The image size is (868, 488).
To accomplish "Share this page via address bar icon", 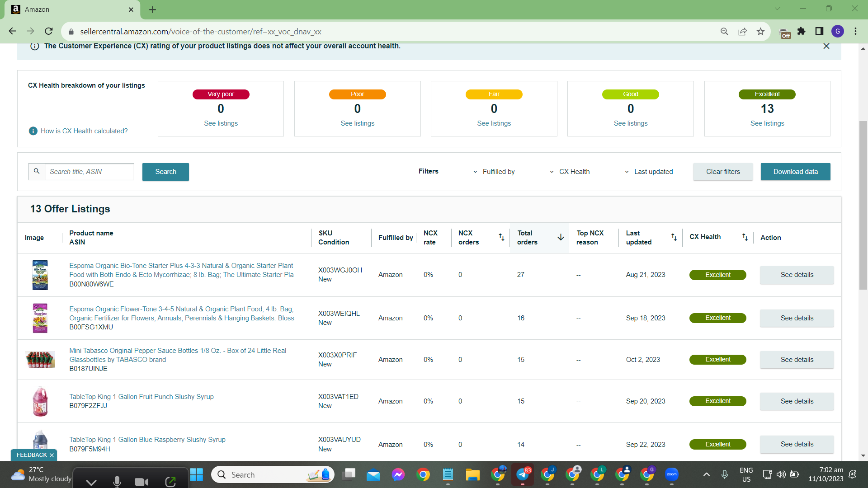I will tap(742, 31).
